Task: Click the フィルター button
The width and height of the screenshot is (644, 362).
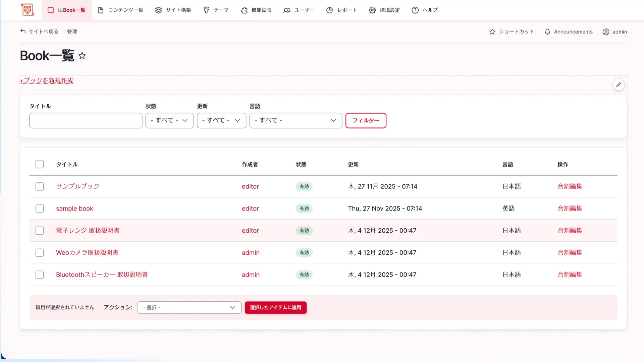Action: pos(366,120)
